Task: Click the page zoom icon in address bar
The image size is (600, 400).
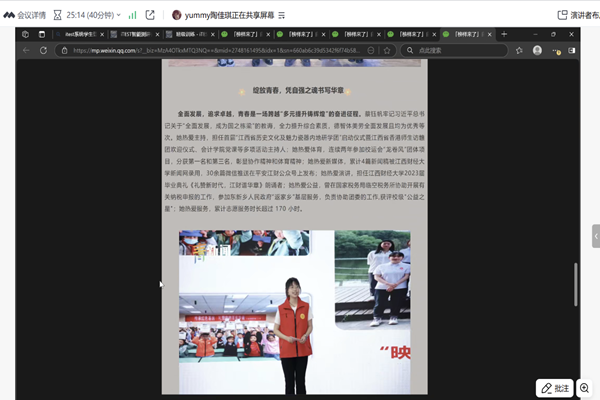Action: (373, 50)
